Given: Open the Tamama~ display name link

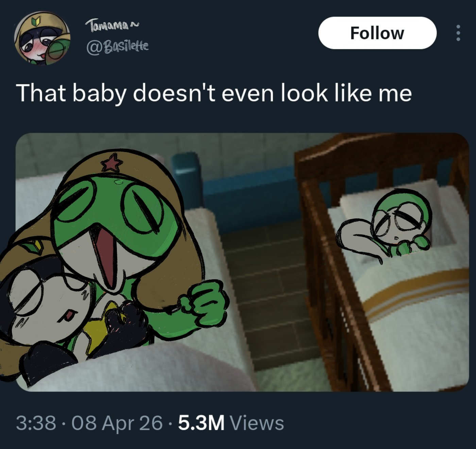Looking at the screenshot, I should pyautogui.click(x=112, y=26).
